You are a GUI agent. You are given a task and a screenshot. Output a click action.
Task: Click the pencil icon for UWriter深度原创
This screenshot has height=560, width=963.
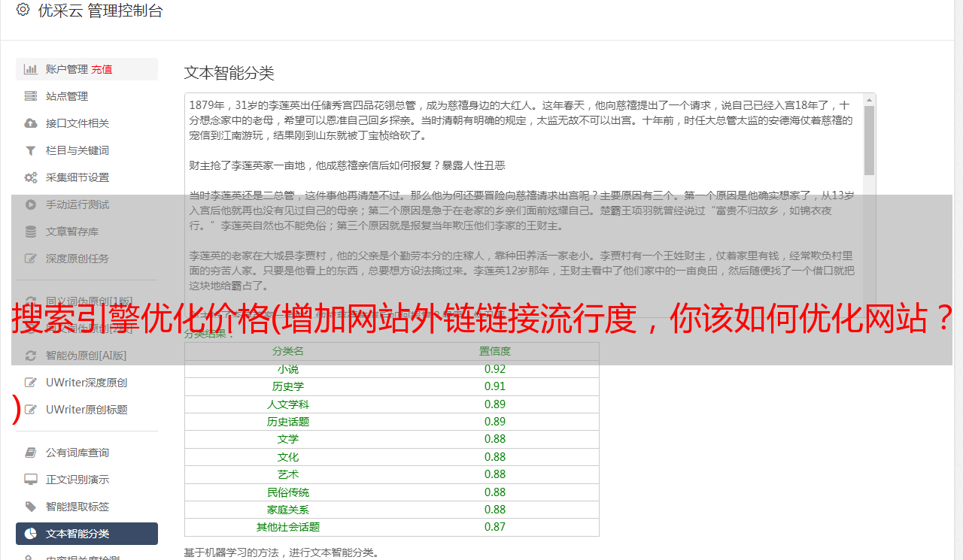click(31, 383)
